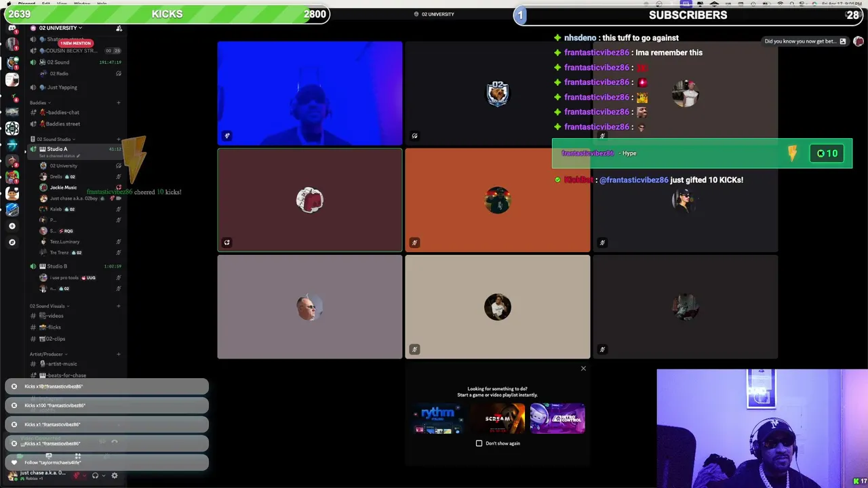Image resolution: width=868 pixels, height=488 pixels.
Task: Select the orange participant video tile
Action: [x=497, y=200]
